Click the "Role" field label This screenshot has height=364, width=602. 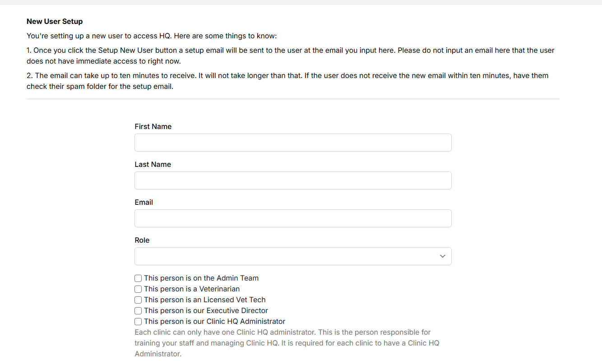click(x=142, y=240)
